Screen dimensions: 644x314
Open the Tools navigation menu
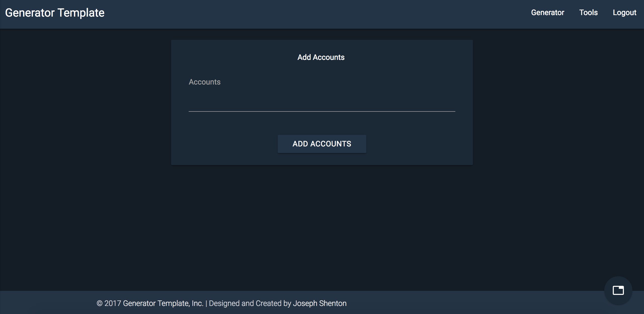[588, 13]
